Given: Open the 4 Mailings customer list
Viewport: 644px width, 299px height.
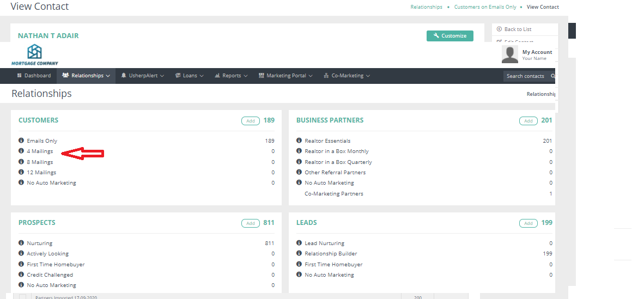Looking at the screenshot, I should pyautogui.click(x=40, y=151).
